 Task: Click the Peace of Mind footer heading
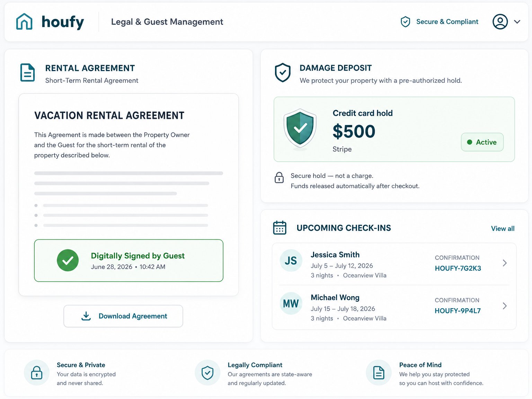coord(420,365)
